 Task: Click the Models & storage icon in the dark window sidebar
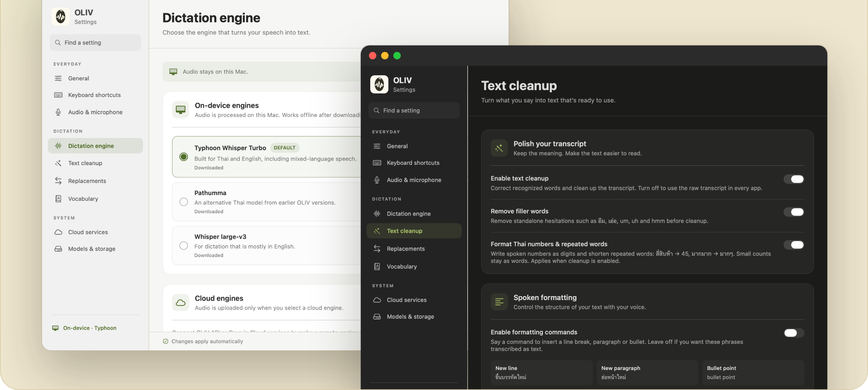pos(377,317)
